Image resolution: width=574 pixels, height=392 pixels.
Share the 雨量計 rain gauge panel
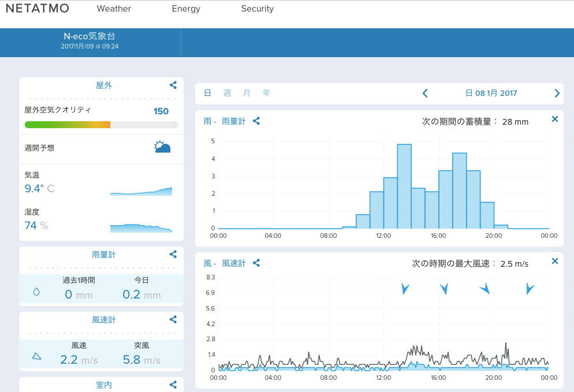[173, 254]
